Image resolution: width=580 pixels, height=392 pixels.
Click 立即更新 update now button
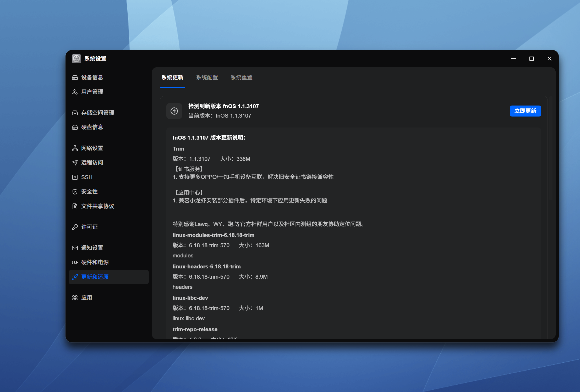point(525,111)
